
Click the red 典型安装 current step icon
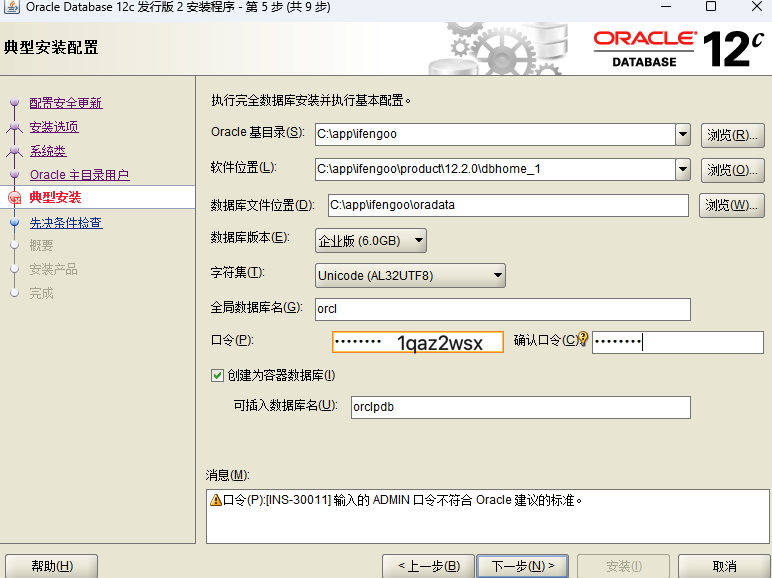tap(15, 198)
